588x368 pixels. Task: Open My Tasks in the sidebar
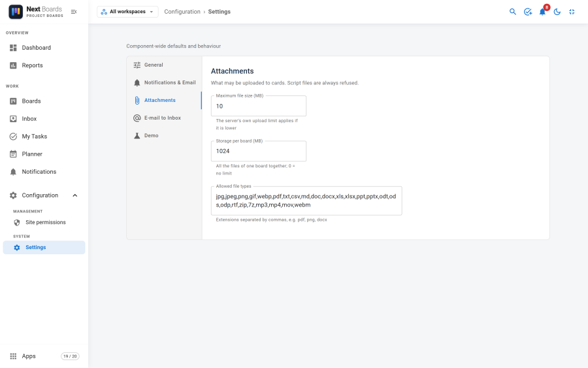(44, 136)
